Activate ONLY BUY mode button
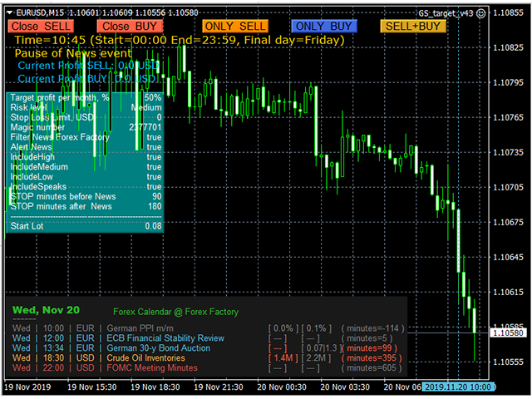 point(324,26)
